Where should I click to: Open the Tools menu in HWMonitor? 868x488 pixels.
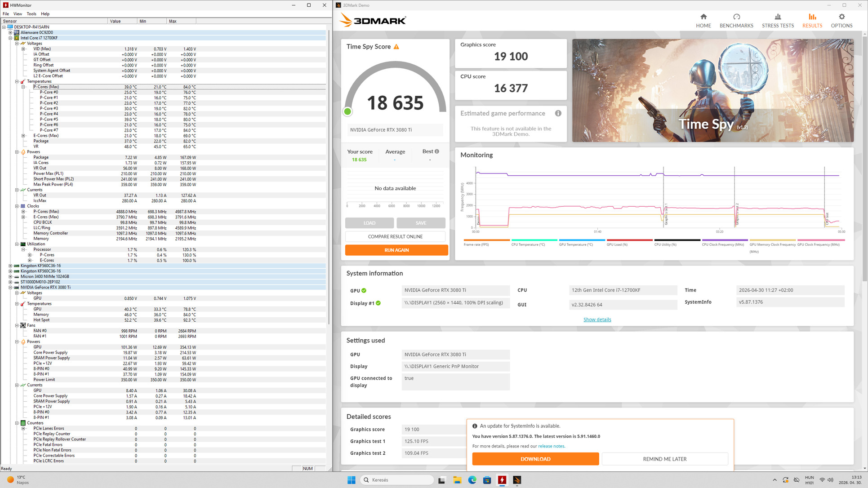(31, 14)
